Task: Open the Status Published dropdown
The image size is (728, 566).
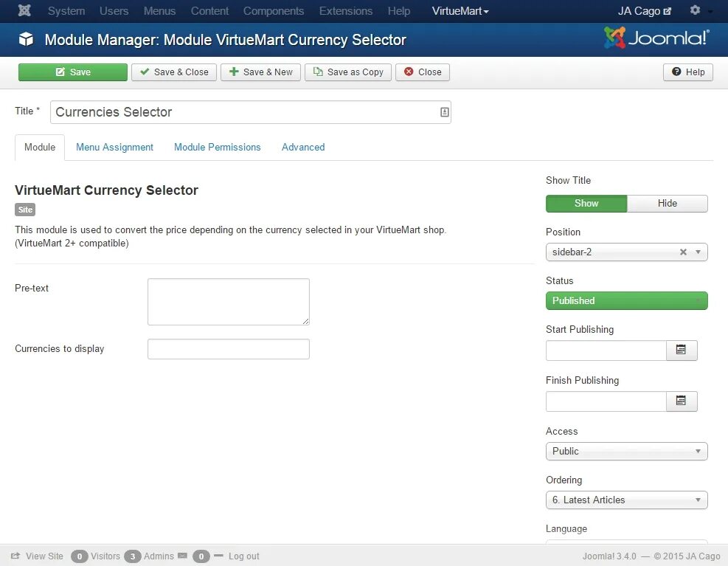Action: pos(627,300)
